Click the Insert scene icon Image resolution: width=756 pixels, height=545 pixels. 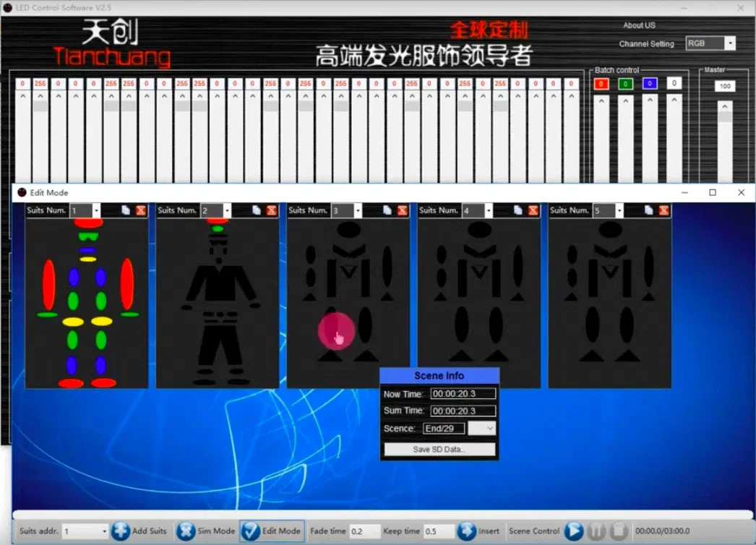tap(466, 531)
